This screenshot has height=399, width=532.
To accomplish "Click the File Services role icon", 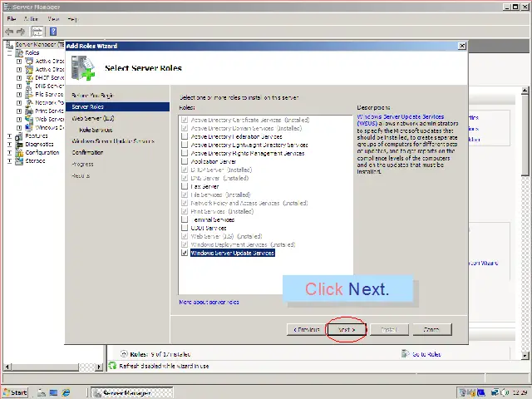I will 30,94.
